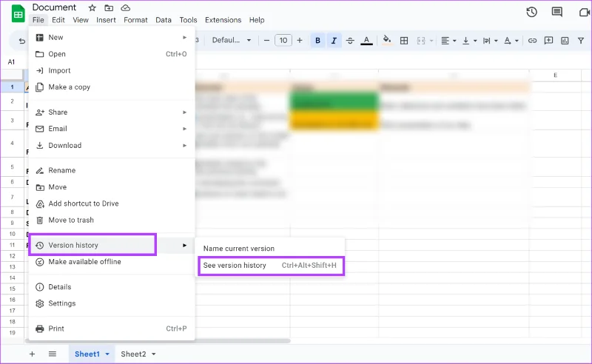
Task: Choose Move from File menu
Action: coord(112,187)
